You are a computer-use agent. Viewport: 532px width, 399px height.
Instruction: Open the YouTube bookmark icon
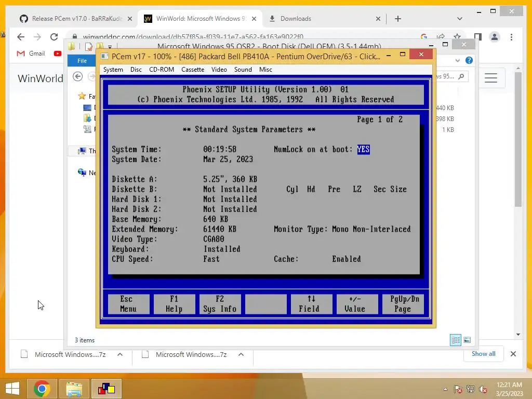(x=58, y=54)
